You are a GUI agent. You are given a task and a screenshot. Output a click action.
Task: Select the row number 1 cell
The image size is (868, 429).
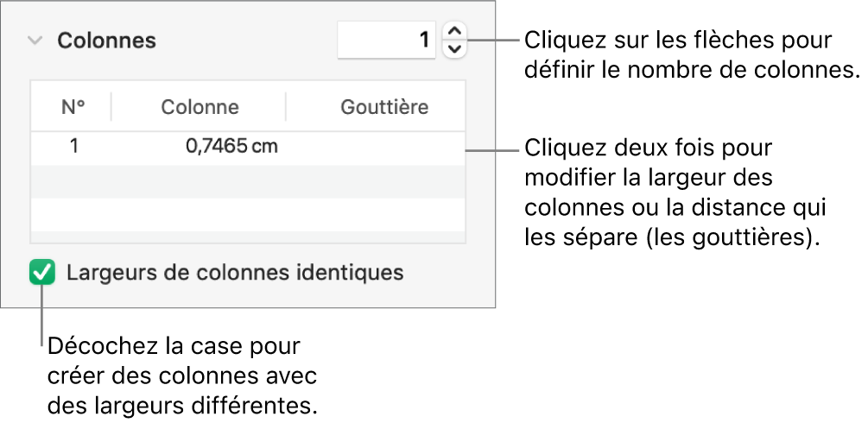74,146
